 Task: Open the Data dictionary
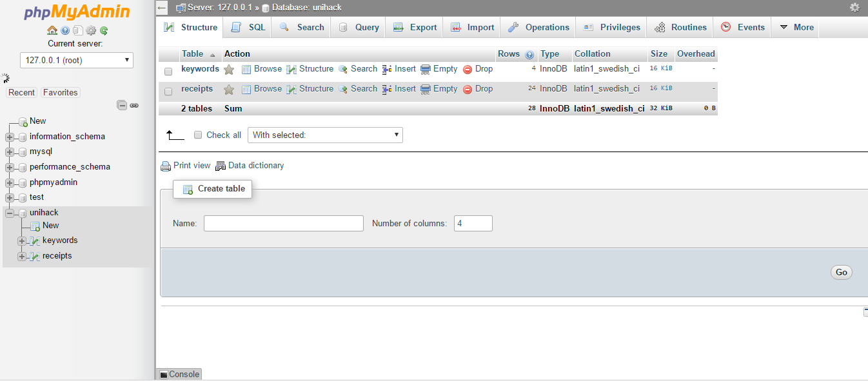pyautogui.click(x=250, y=166)
